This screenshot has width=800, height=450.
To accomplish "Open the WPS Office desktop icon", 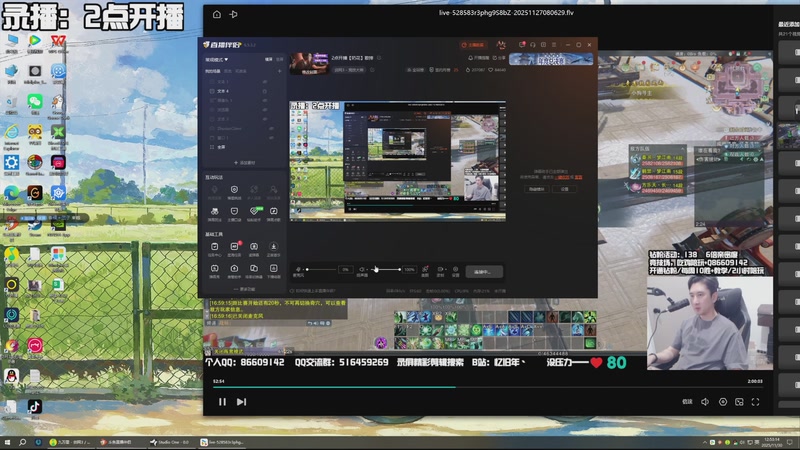I will [58, 43].
